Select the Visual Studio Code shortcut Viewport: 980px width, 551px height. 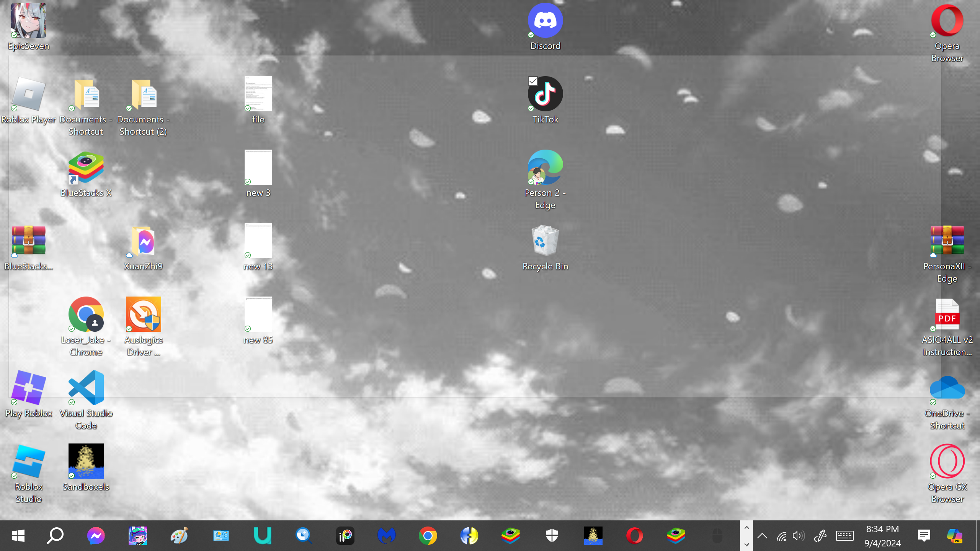pyautogui.click(x=86, y=388)
